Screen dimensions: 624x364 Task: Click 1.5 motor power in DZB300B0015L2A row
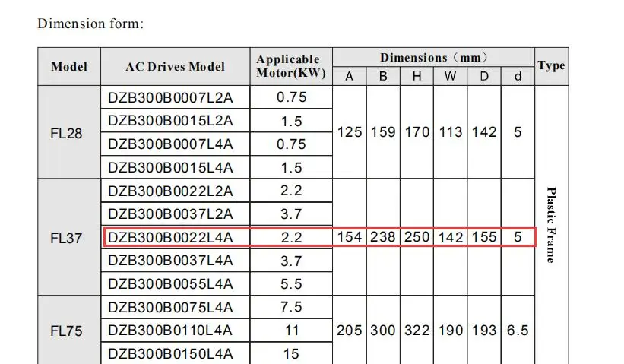coord(291,121)
